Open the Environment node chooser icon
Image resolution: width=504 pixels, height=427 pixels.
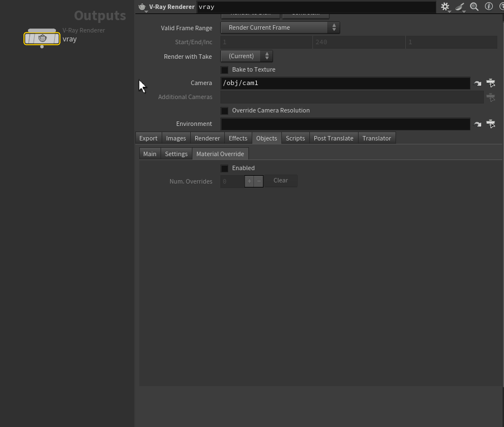tap(491, 124)
